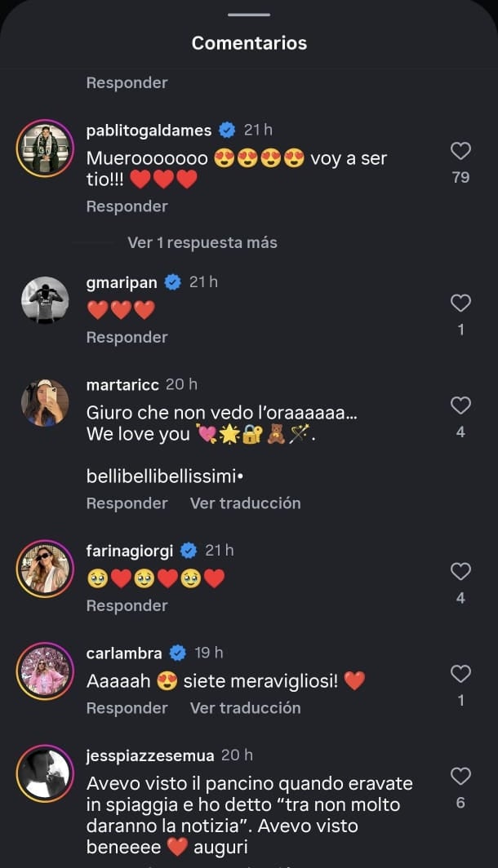Image resolution: width=498 pixels, height=868 pixels.
Task: Open gmaripan's avatar
Action: coord(45,300)
